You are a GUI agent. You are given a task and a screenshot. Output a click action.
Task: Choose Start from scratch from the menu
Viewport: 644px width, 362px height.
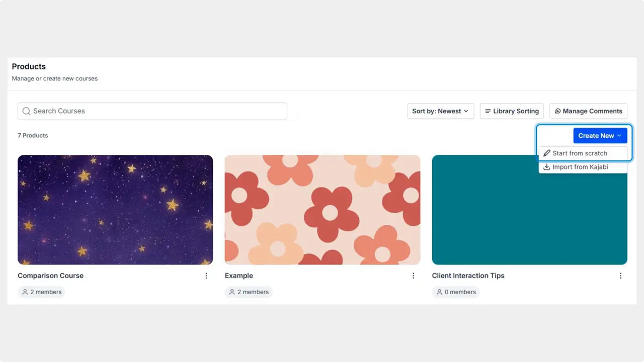[x=579, y=153]
